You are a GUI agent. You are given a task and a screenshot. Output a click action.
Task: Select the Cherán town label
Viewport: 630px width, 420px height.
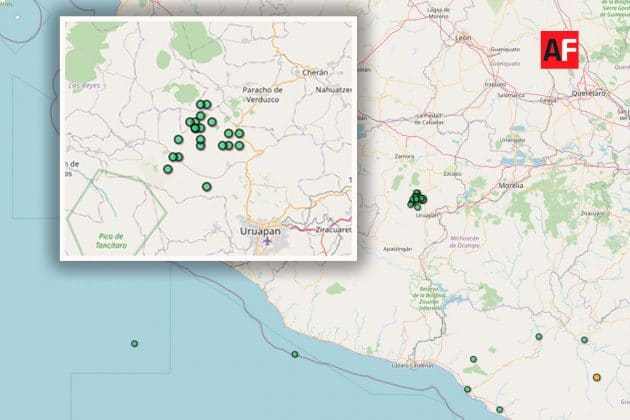coord(313,72)
